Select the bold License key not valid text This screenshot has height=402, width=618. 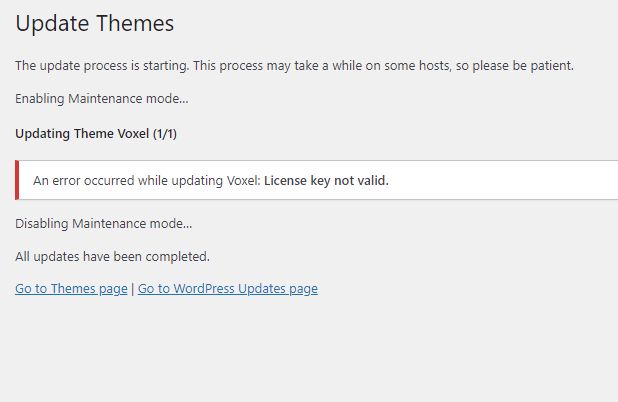[326, 181]
